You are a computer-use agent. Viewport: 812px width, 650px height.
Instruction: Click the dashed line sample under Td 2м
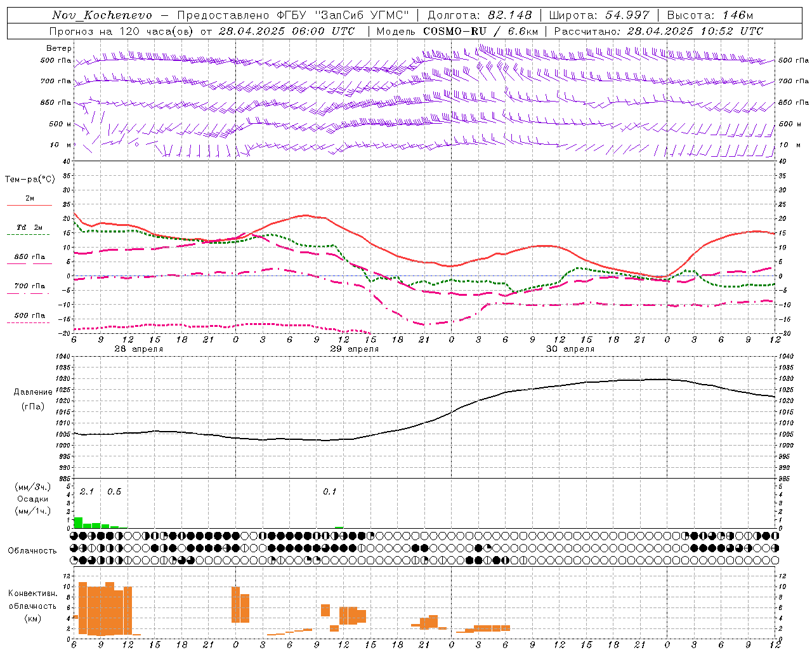pos(29,235)
